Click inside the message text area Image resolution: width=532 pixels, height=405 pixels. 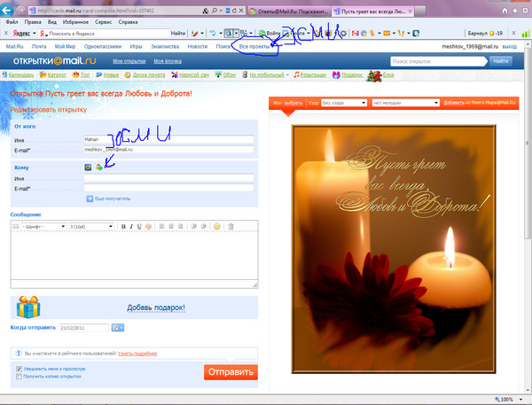coord(134,255)
